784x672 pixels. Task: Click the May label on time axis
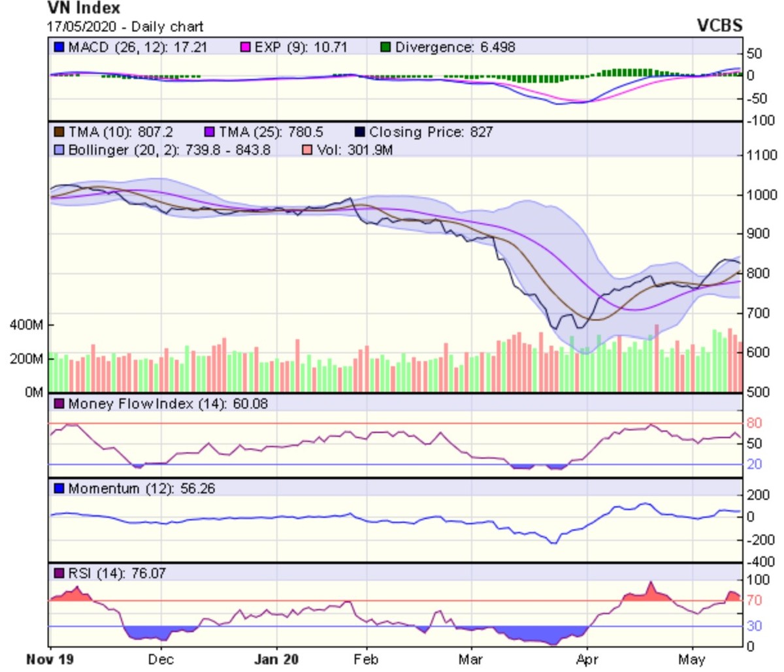pos(691,660)
